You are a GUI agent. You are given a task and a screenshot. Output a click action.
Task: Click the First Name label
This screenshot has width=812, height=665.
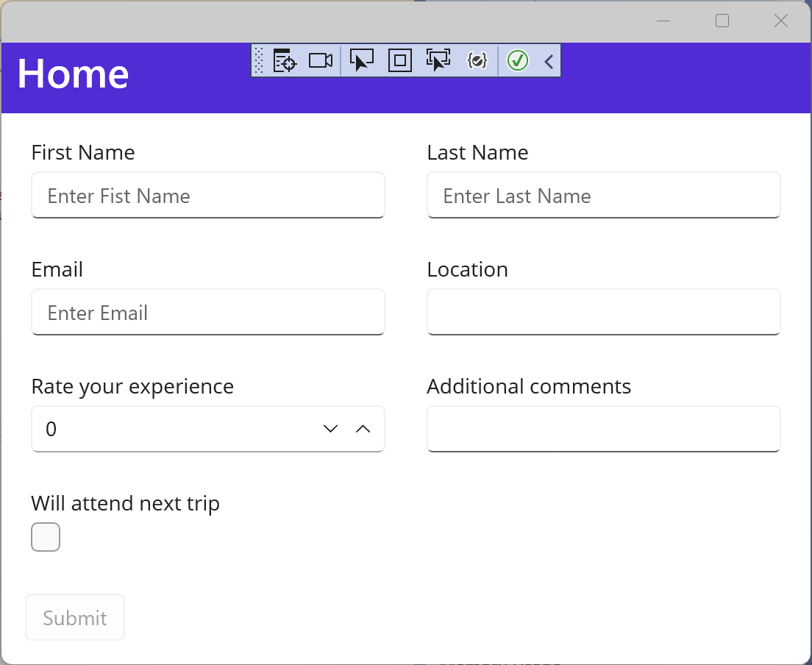click(83, 152)
